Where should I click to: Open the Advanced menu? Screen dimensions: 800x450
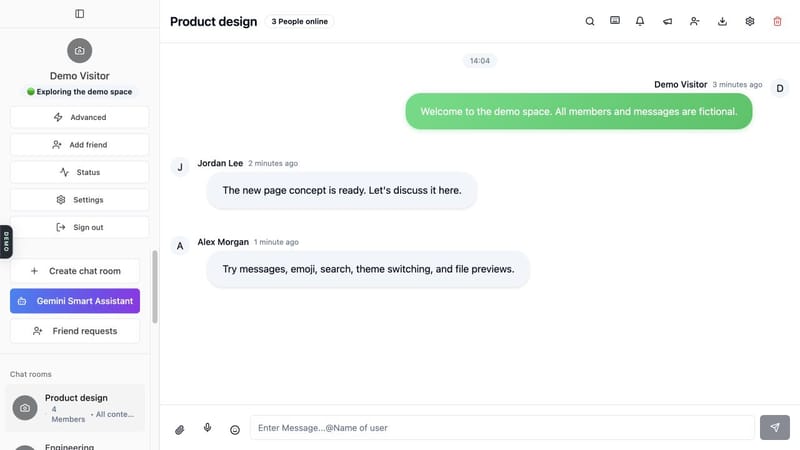[x=80, y=117]
